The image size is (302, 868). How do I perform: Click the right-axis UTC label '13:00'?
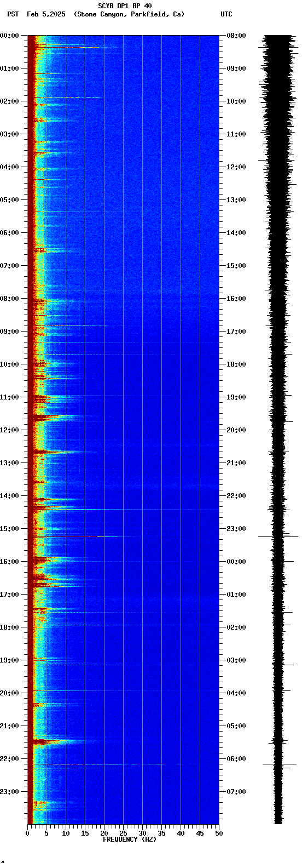click(236, 200)
